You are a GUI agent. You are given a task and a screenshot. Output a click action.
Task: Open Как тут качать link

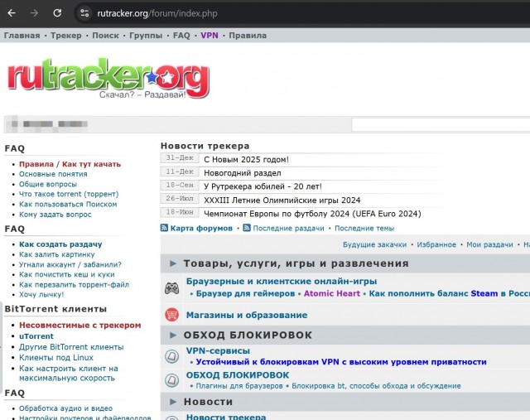point(91,164)
